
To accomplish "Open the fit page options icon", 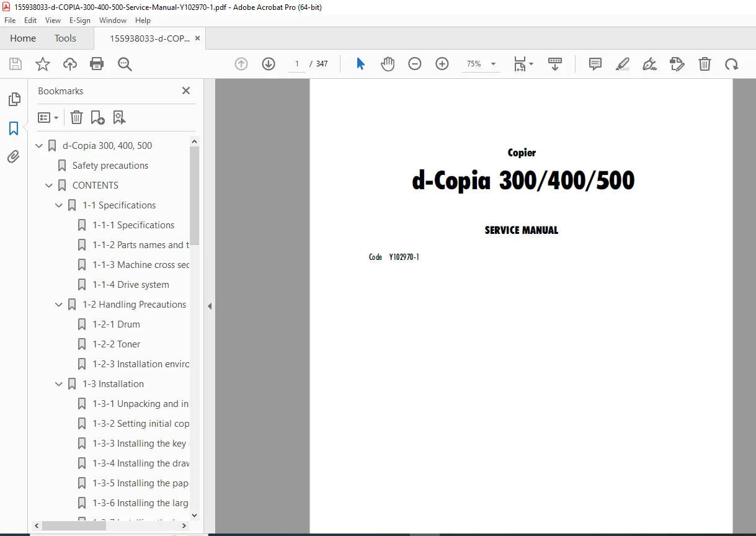I will click(x=523, y=64).
